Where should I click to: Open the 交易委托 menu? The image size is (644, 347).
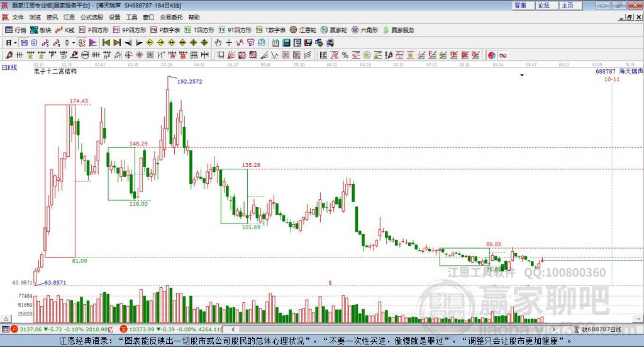(x=171, y=17)
